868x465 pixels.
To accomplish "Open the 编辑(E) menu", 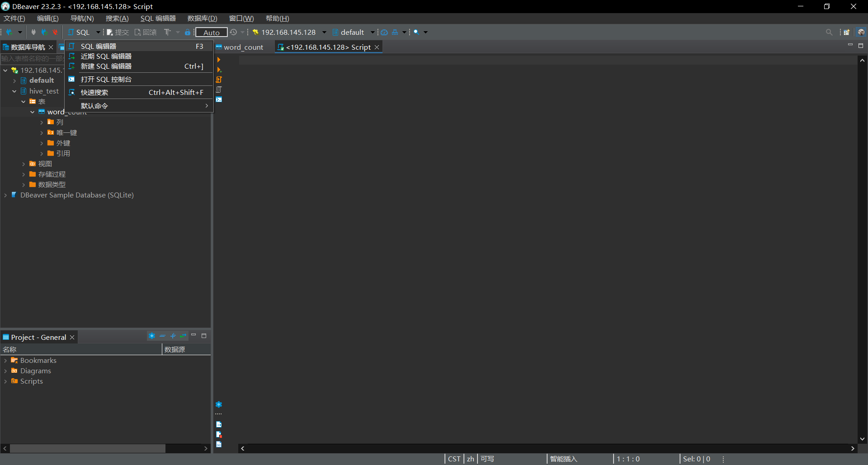I will click(x=48, y=19).
